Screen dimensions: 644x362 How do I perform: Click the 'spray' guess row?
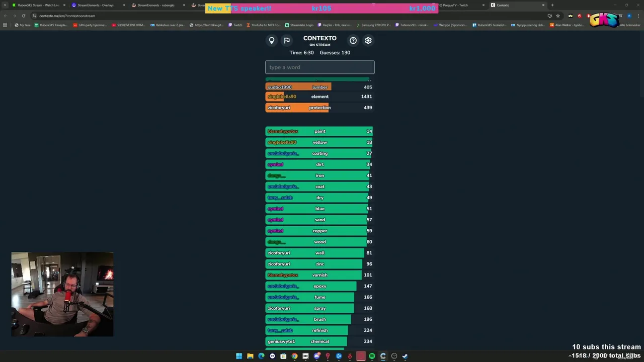(320, 308)
